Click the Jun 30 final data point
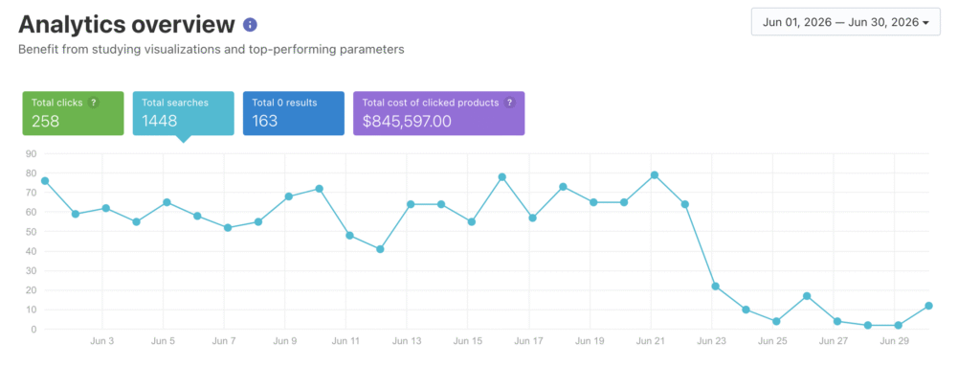 (x=928, y=306)
